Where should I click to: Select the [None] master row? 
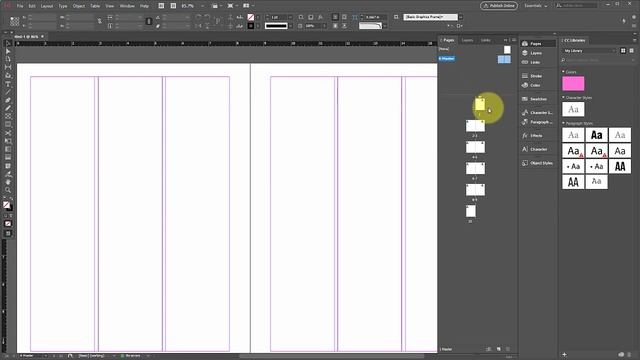(x=475, y=49)
